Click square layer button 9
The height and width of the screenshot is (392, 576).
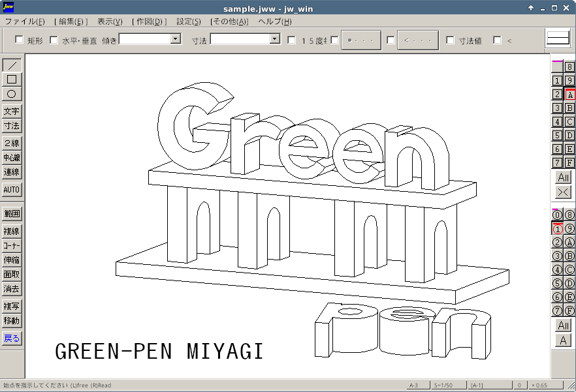(x=569, y=80)
